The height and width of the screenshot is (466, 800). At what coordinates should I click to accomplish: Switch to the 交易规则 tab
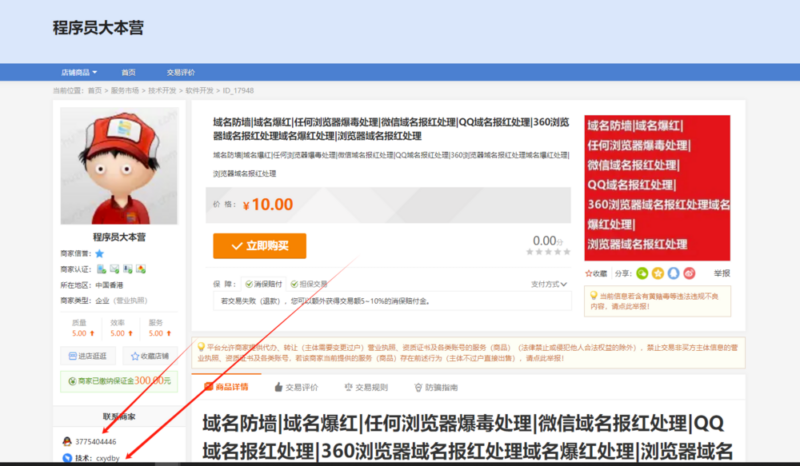366,387
